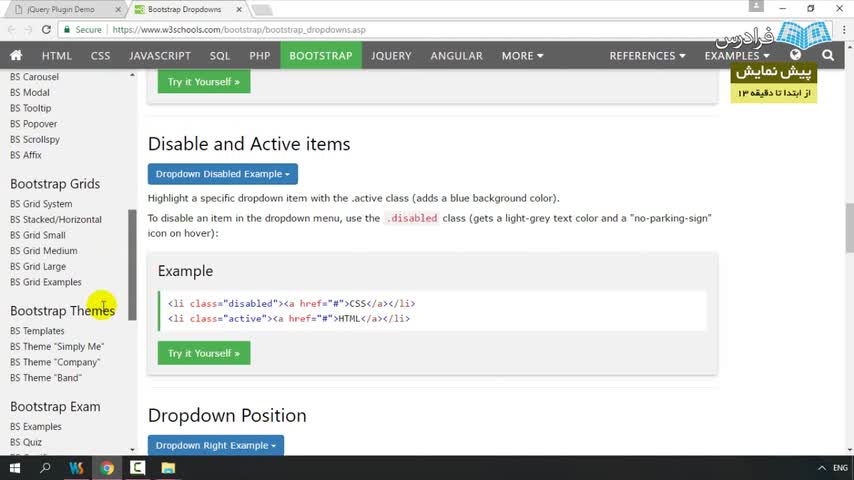The image size is (854, 480).
Task: Select JQUERY in the top navigation
Action: pyautogui.click(x=391, y=56)
